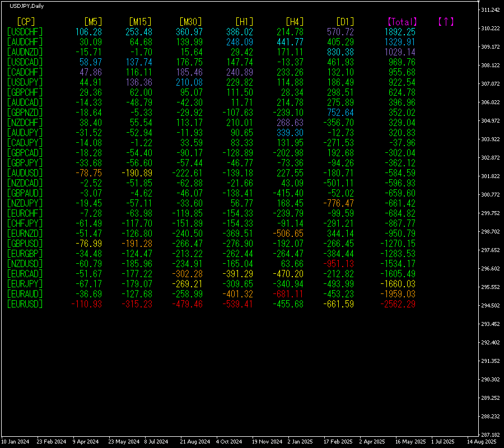504x448 pixels.
Task: Select the [AUDNZD] pair label
Action: [25, 52]
